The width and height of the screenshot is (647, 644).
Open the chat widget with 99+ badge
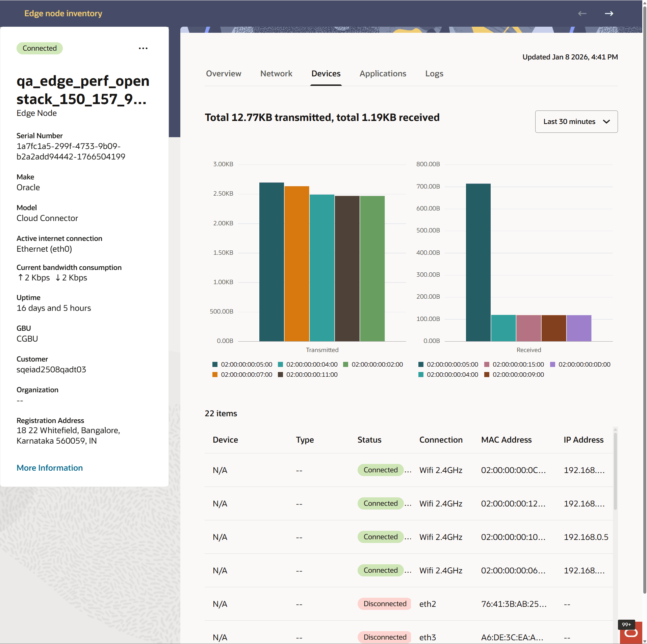coord(630,633)
